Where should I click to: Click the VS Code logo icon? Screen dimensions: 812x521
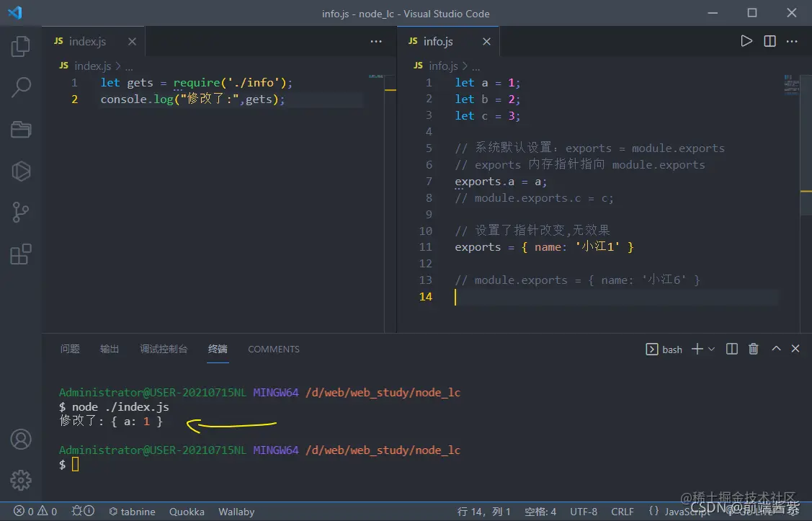15,12
